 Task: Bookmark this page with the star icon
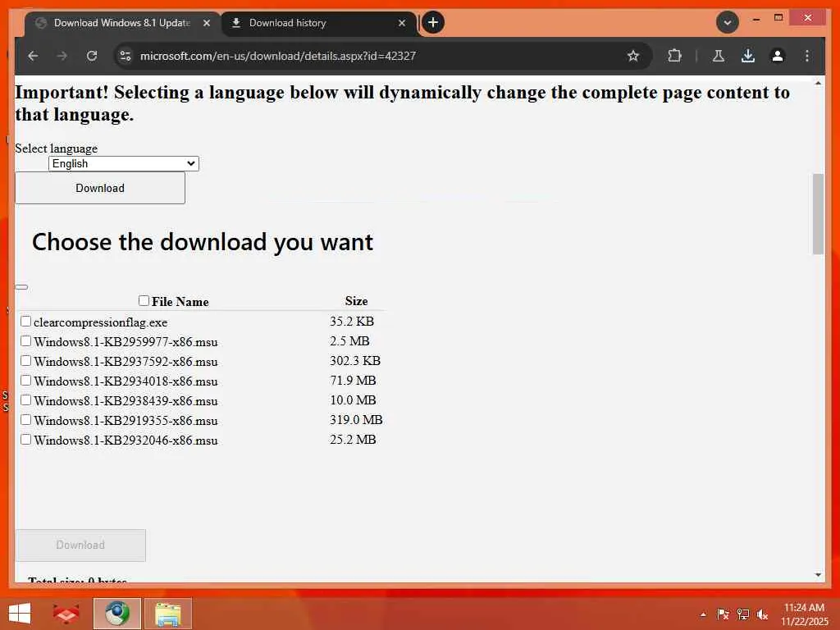click(632, 56)
